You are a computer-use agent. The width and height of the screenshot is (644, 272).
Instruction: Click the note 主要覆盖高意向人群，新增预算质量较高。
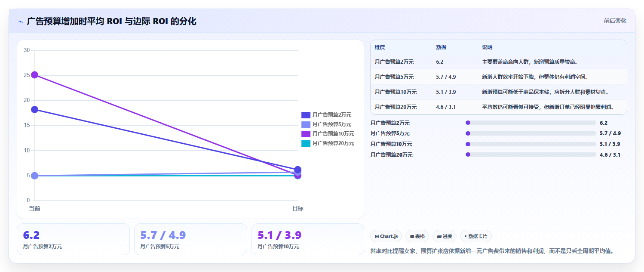[530, 62]
